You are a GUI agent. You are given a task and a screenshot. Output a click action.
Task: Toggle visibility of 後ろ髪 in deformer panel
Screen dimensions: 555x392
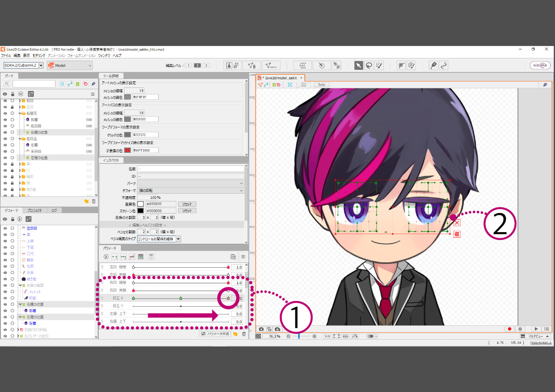pos(5,279)
